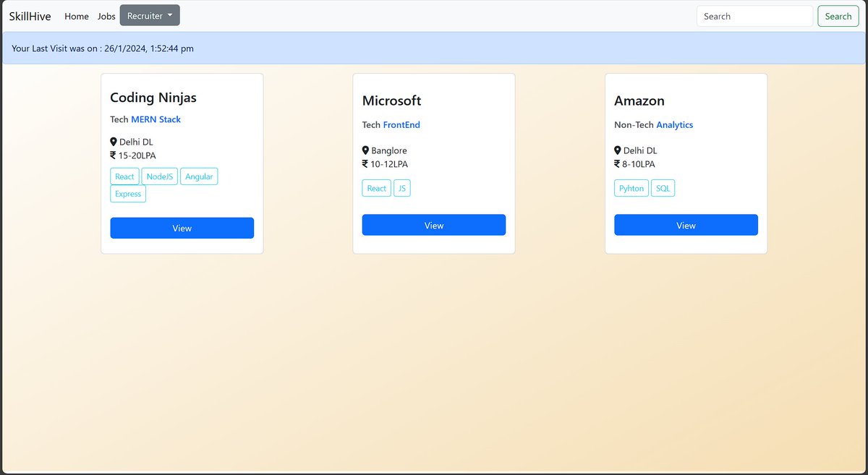Click the 15-20LPA salary text
This screenshot has height=475, width=868.
pos(137,155)
